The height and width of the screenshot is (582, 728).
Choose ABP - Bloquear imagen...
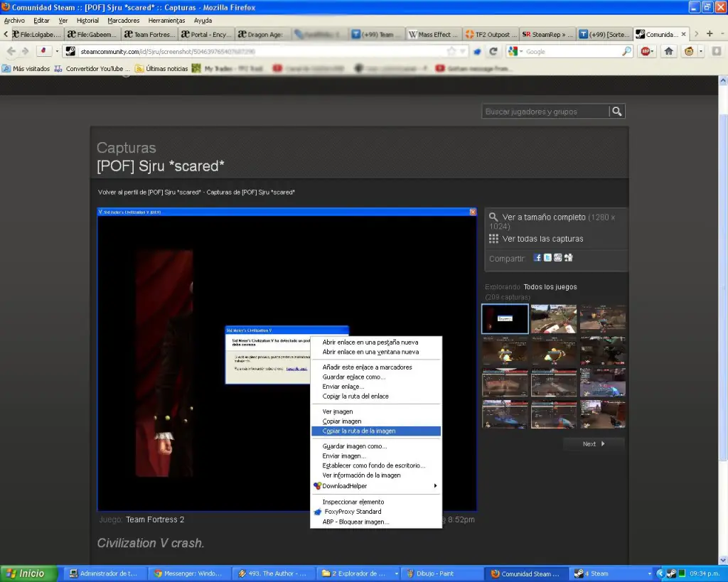point(376,522)
